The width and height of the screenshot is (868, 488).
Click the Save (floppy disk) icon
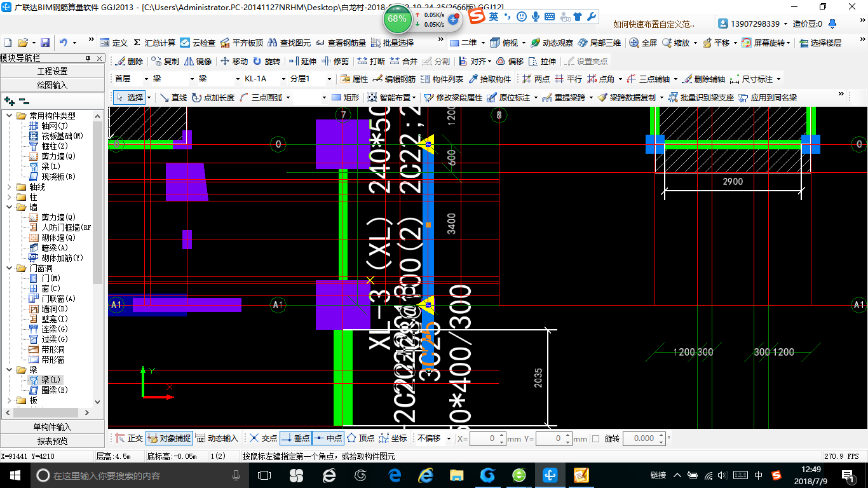[45, 43]
